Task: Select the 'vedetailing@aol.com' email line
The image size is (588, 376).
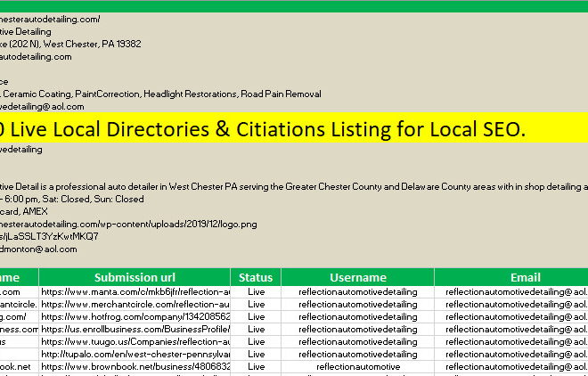Action: (42, 106)
